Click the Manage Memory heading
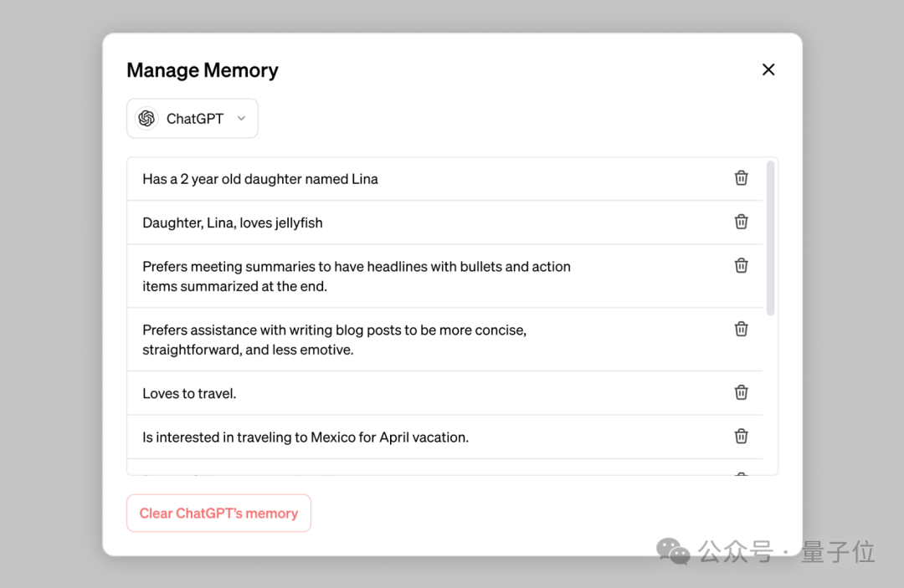Image resolution: width=904 pixels, height=588 pixels. click(x=203, y=70)
